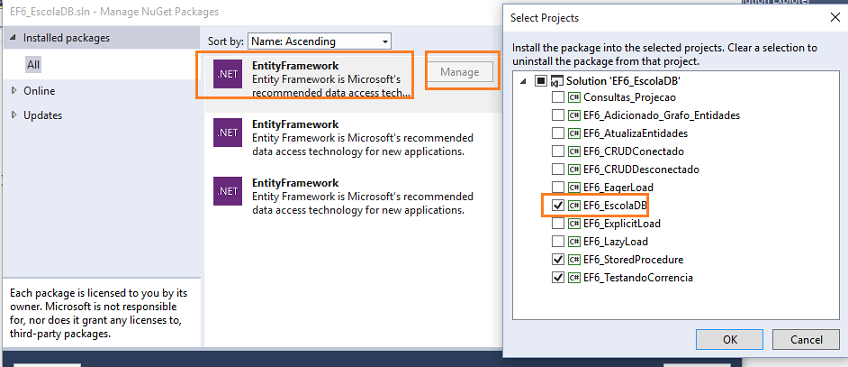Check the EF6_LazyLoad checkbox
The image size is (848, 367).
558,242
